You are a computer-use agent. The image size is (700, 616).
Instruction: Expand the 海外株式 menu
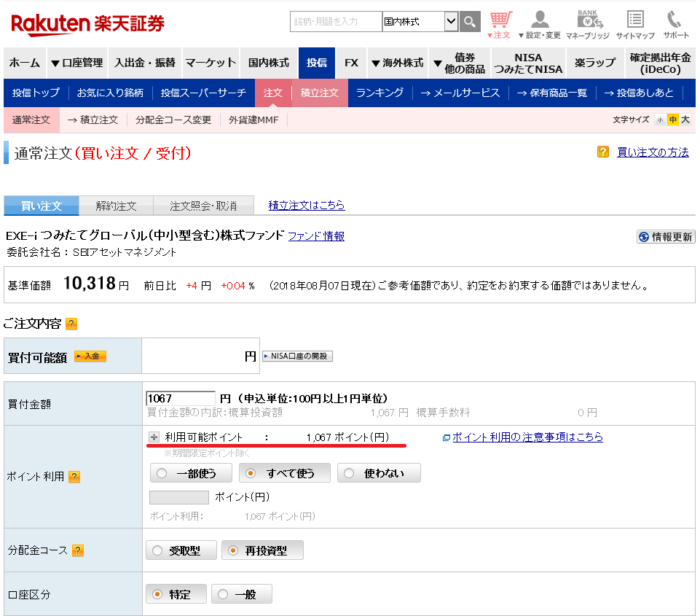point(397,63)
